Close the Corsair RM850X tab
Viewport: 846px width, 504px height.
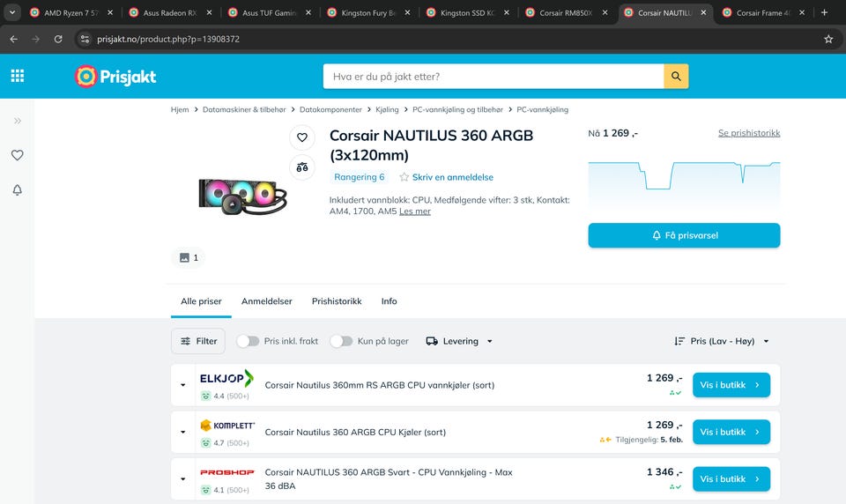605,12
